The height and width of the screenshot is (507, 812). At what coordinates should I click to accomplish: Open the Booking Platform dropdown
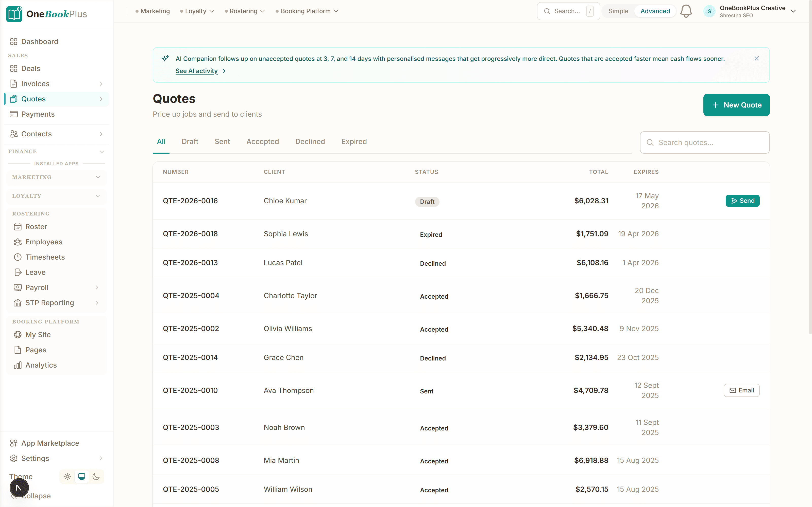(x=307, y=11)
